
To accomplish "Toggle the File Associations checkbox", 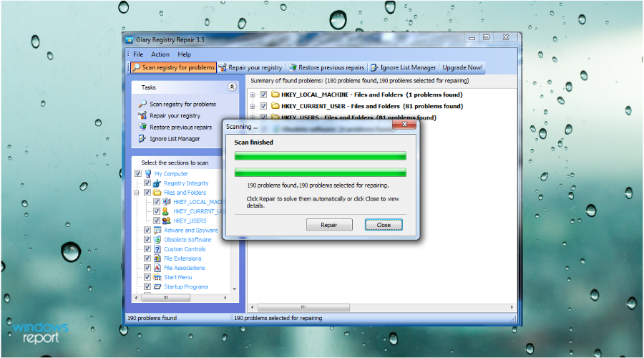I will point(147,268).
